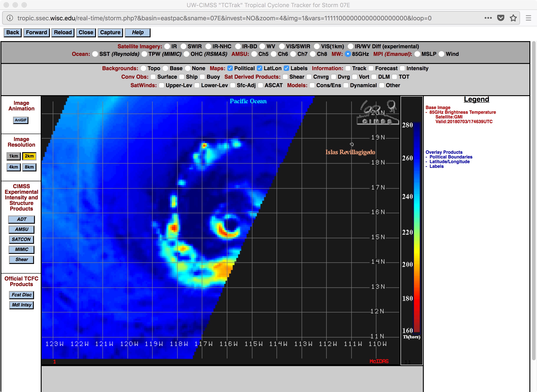Enable Forecast information checkbox
This screenshot has width=537, height=392.
[371, 68]
